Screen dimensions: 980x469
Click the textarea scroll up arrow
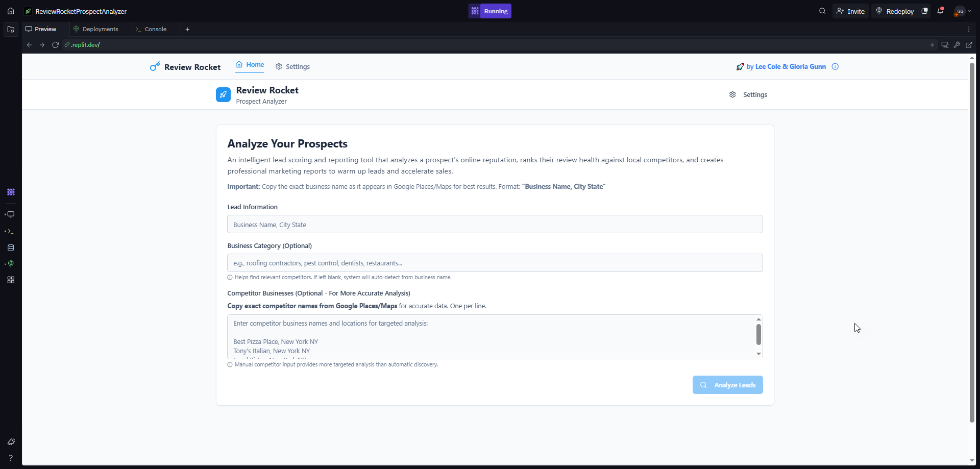758,319
